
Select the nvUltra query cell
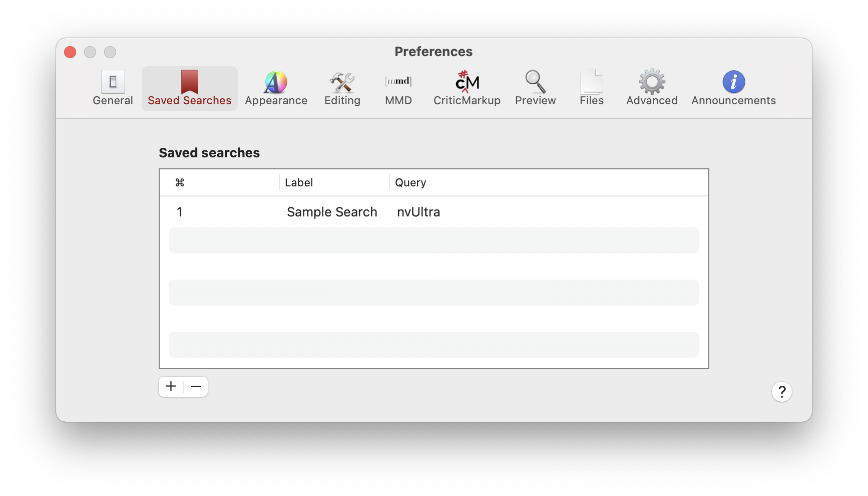(x=418, y=212)
